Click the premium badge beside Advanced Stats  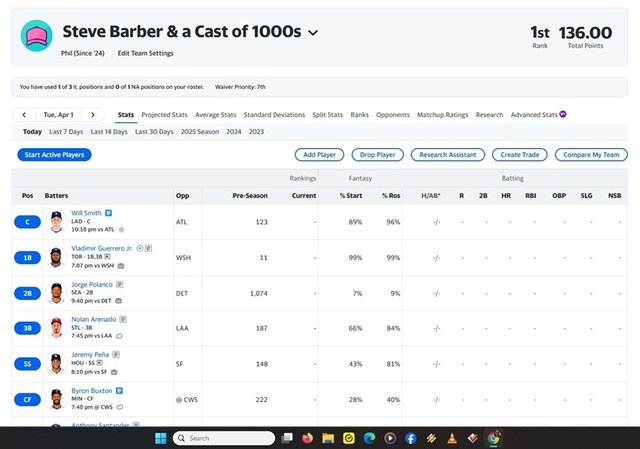563,114
